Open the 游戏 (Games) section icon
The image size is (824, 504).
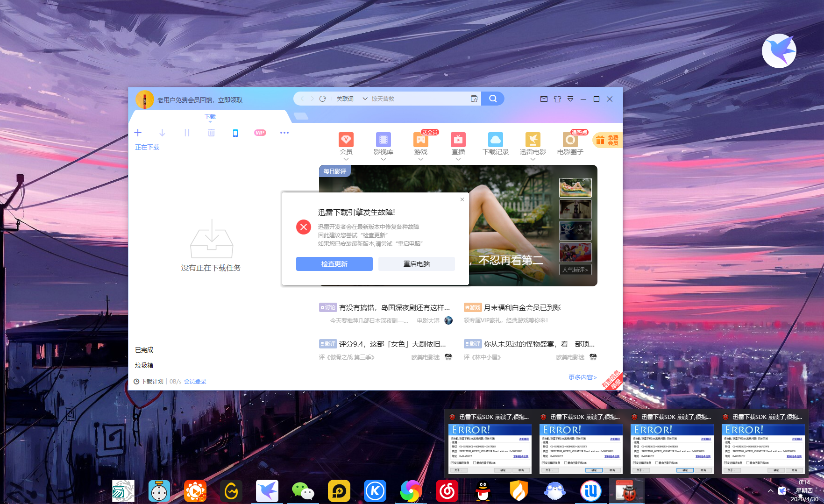(x=420, y=139)
